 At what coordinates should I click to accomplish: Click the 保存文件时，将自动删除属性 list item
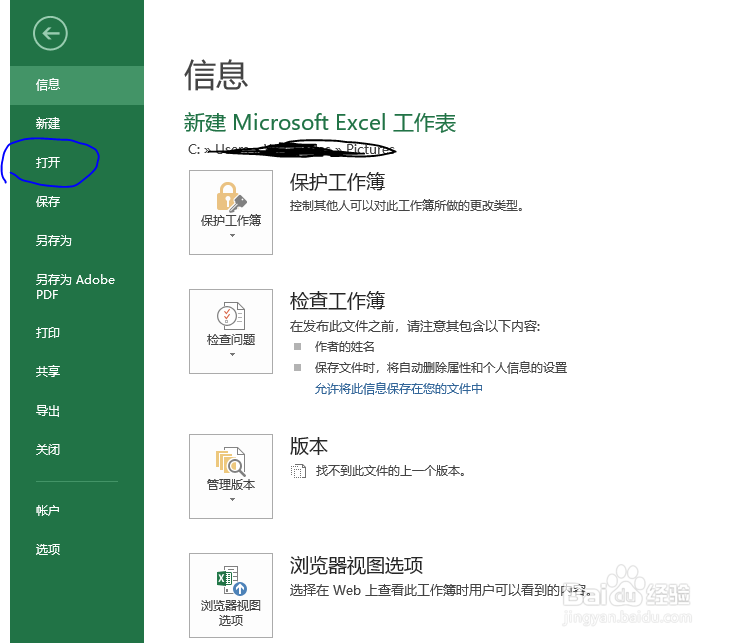[440, 368]
